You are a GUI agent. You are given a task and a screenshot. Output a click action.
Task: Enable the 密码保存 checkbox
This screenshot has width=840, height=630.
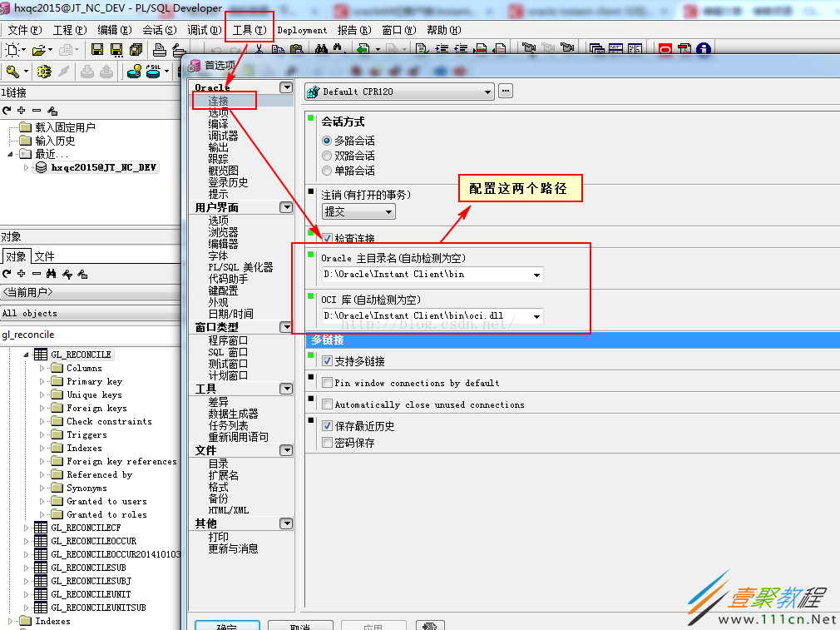327,443
